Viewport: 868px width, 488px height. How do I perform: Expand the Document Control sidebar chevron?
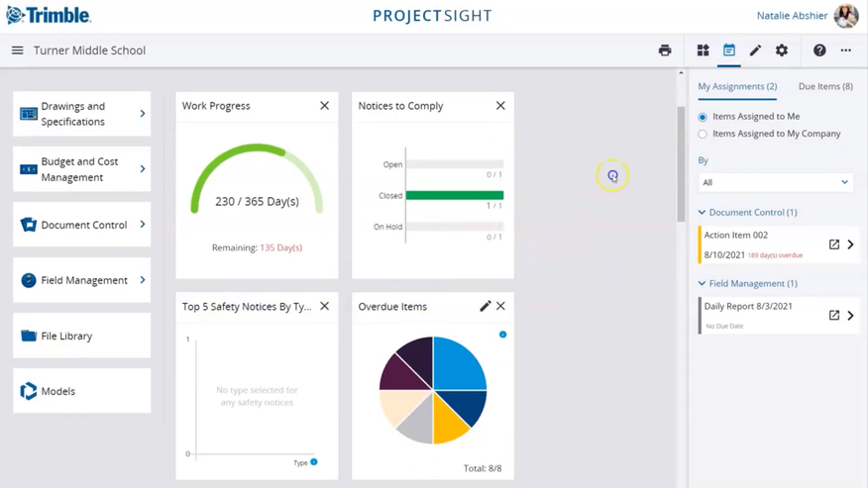(143, 225)
